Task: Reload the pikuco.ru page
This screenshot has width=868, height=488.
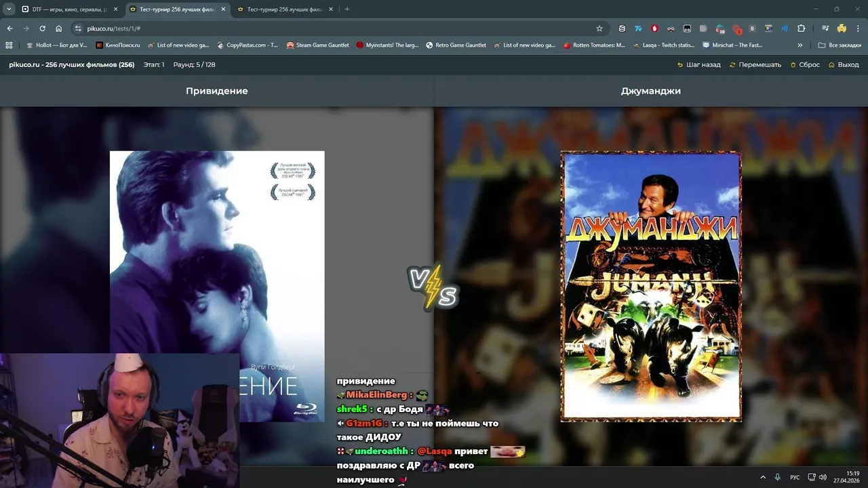Action: click(x=42, y=28)
